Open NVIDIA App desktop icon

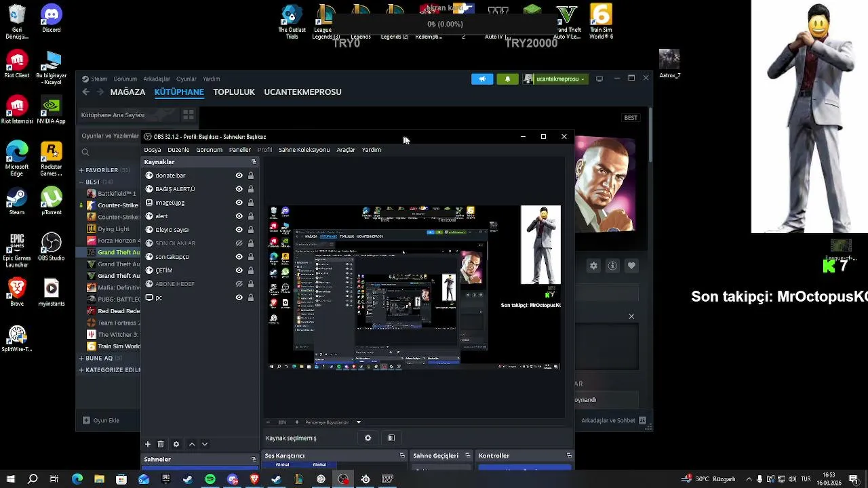52,110
